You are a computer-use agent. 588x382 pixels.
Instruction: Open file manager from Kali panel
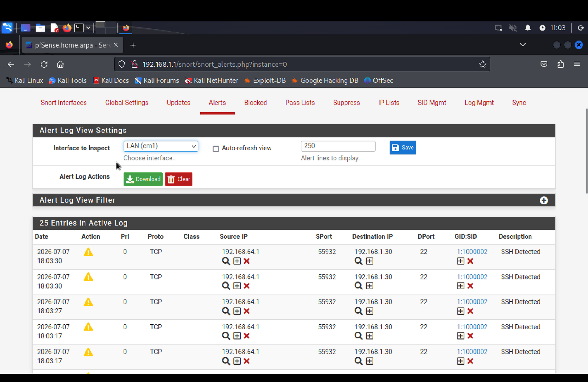[40, 28]
